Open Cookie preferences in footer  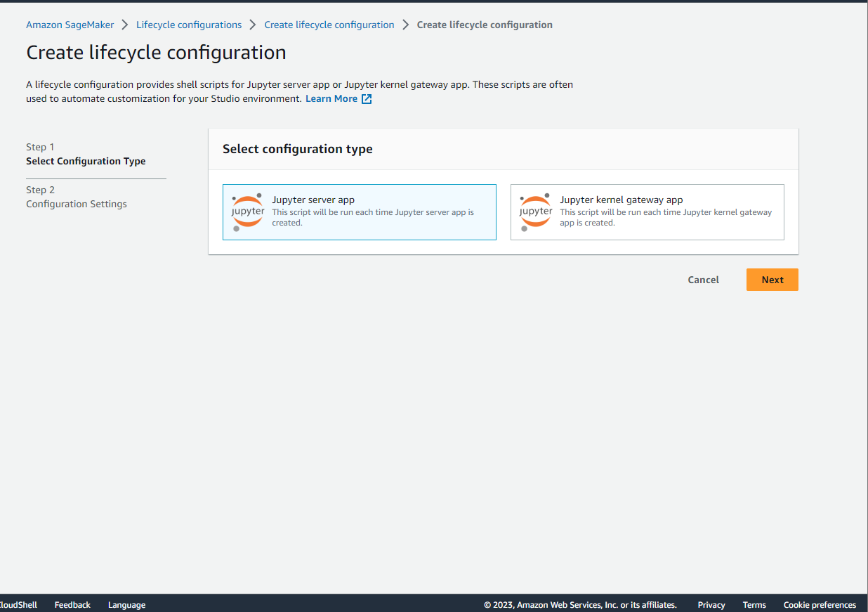(820, 605)
